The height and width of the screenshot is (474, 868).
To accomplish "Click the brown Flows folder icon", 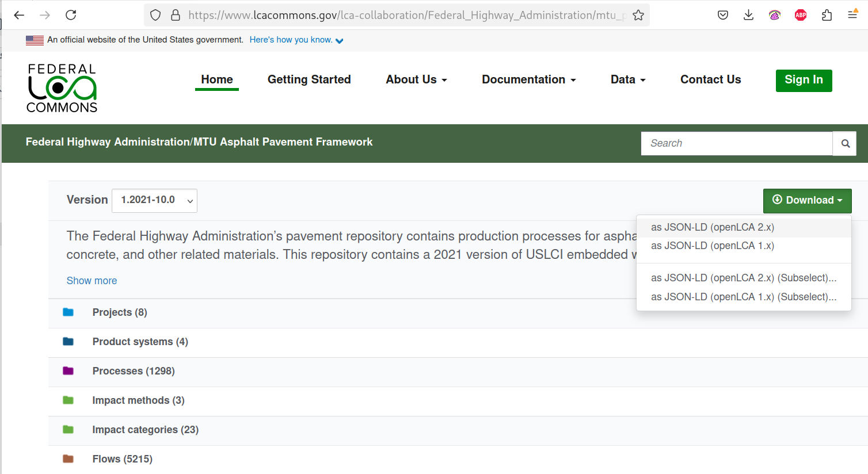I will tap(68, 459).
